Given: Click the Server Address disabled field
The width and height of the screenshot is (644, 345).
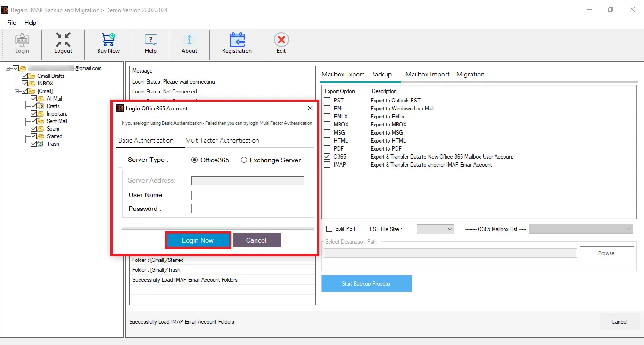Looking at the screenshot, I should [248, 181].
